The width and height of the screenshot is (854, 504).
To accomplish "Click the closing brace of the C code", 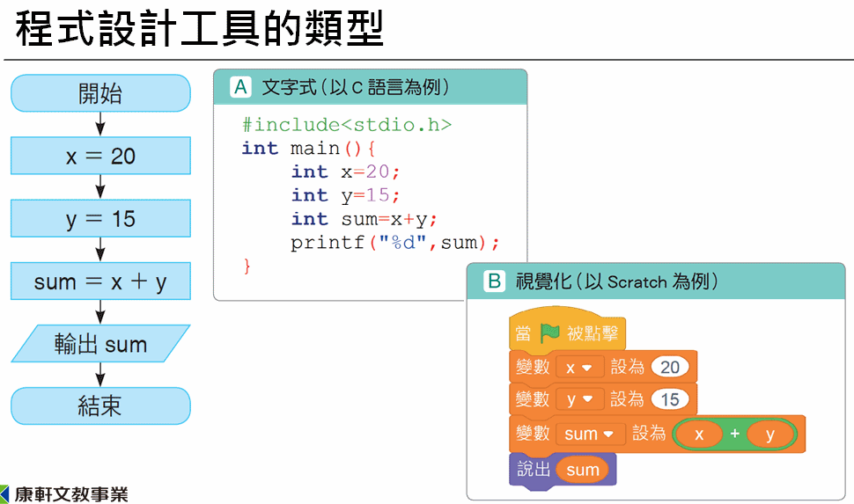I will [247, 267].
